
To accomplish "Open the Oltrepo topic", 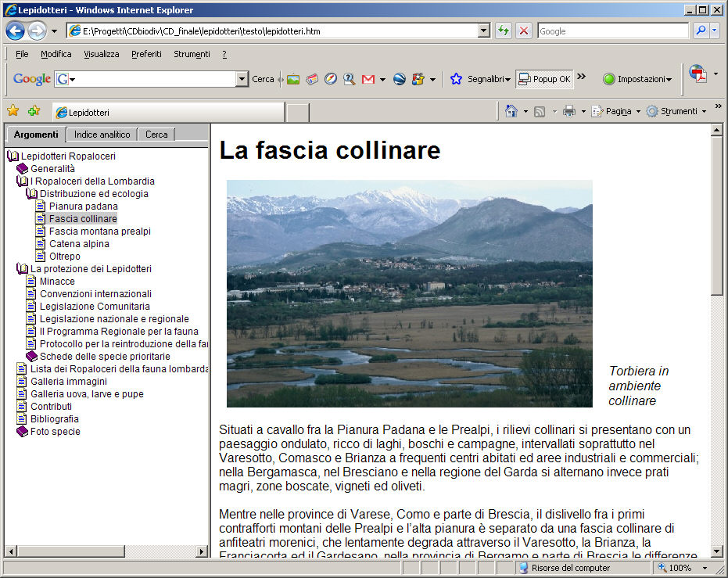I will point(65,257).
